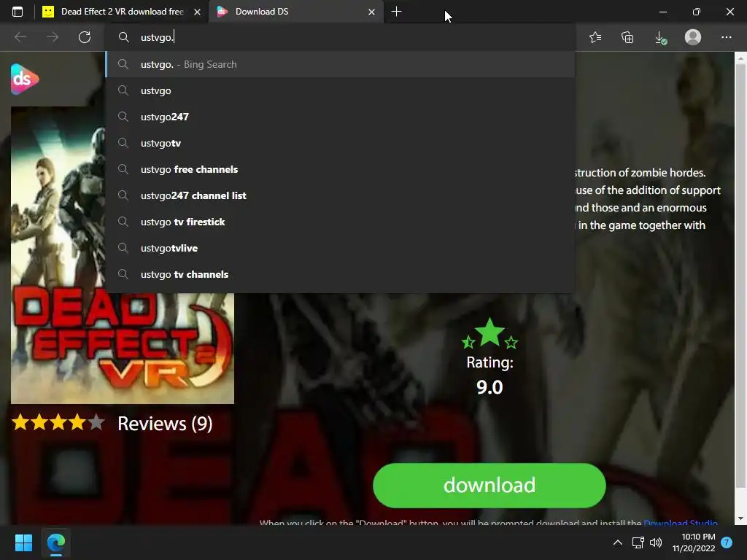Click Microsoft Edge taskbar icon

(55, 542)
